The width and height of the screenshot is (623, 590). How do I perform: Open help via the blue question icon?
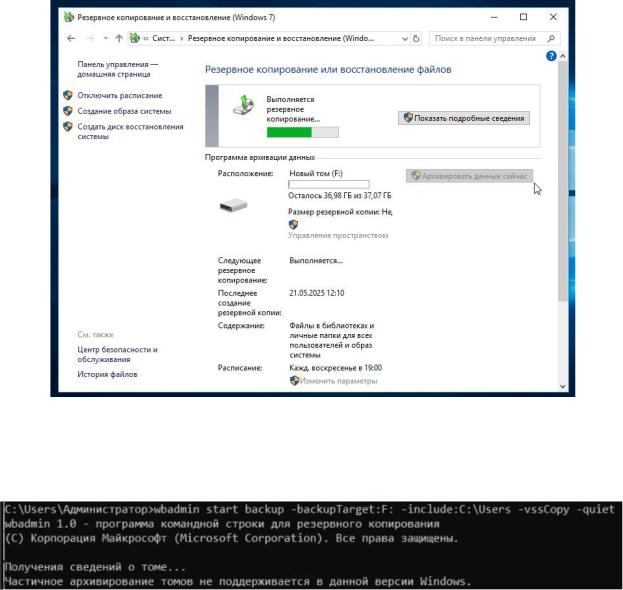551,56
